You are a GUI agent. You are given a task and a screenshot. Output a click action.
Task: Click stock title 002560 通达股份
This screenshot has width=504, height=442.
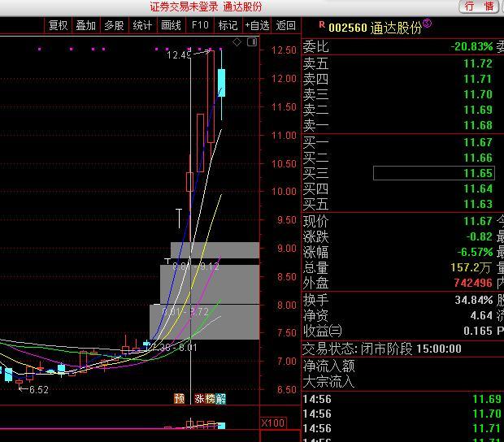(375, 28)
